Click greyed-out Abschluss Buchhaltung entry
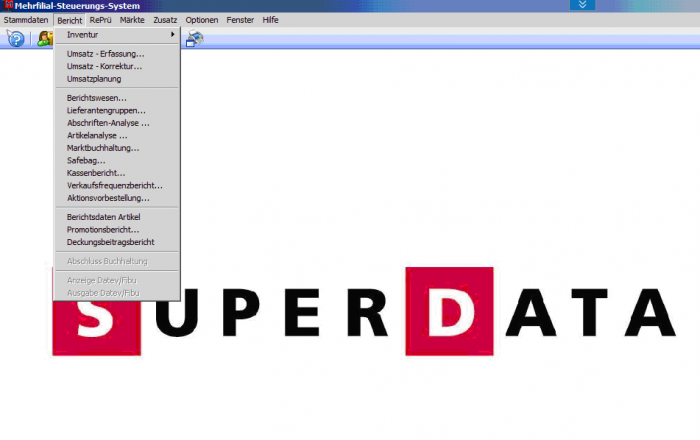This screenshot has height=440, width=700. coord(117,261)
